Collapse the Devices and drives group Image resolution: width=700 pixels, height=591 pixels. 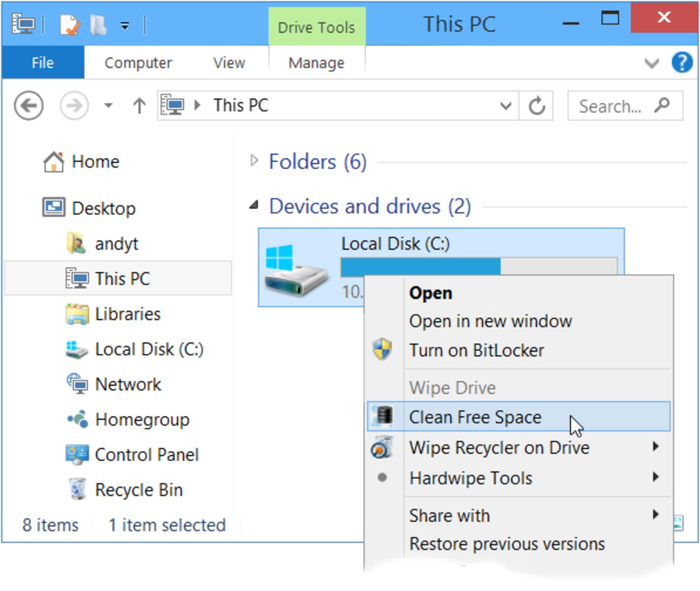254,205
